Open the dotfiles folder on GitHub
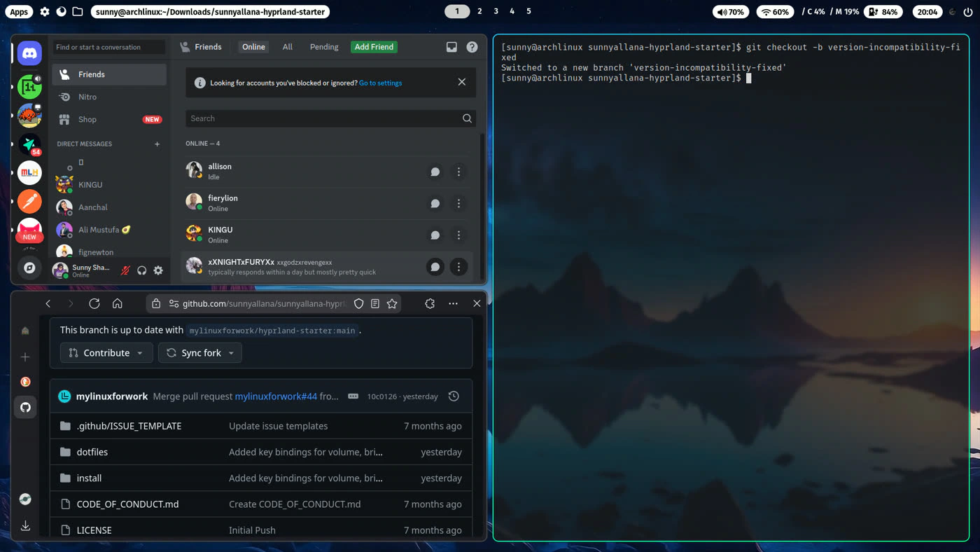Screen dimensions: 980x552 pyautogui.click(x=92, y=452)
